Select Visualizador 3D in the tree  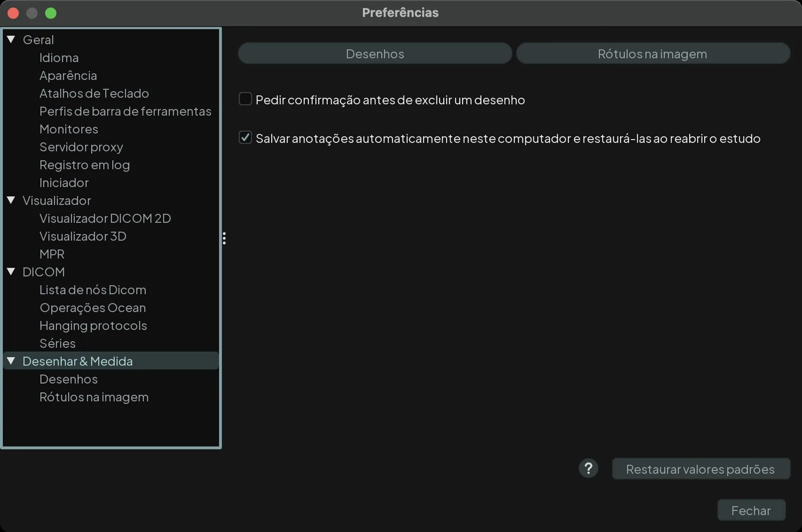point(83,236)
